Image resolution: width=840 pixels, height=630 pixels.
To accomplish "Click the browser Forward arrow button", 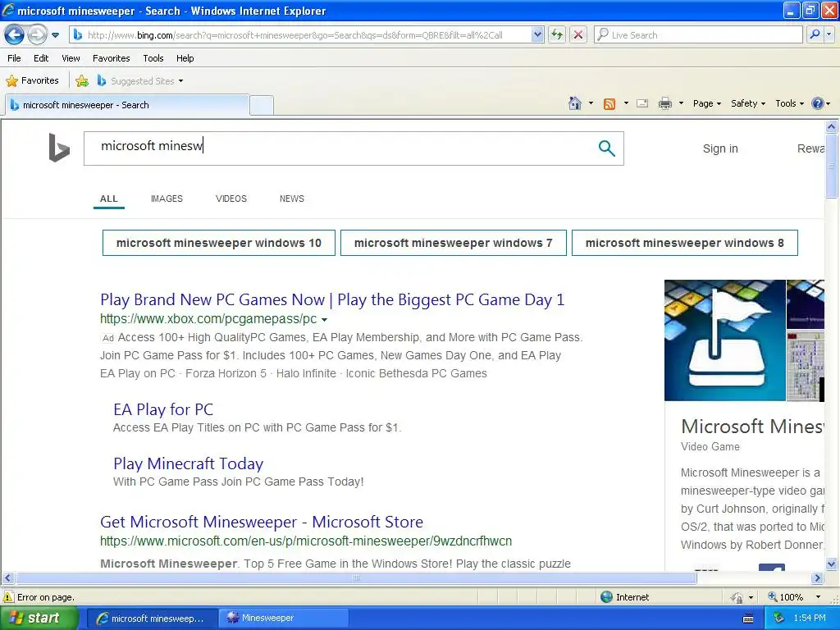I will pyautogui.click(x=37, y=35).
